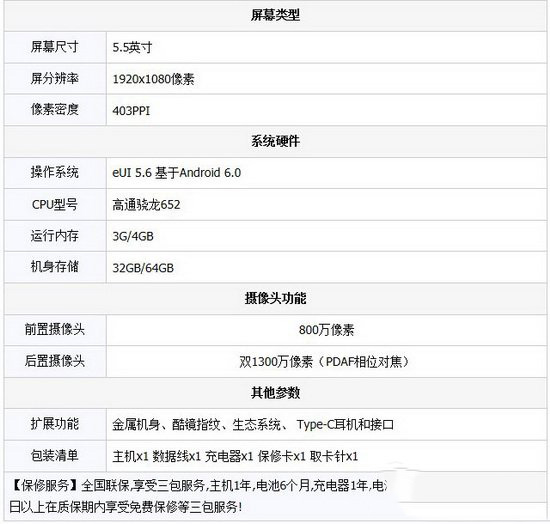
Task: Select the 屏分辨率 label cell
Action: coord(55,79)
